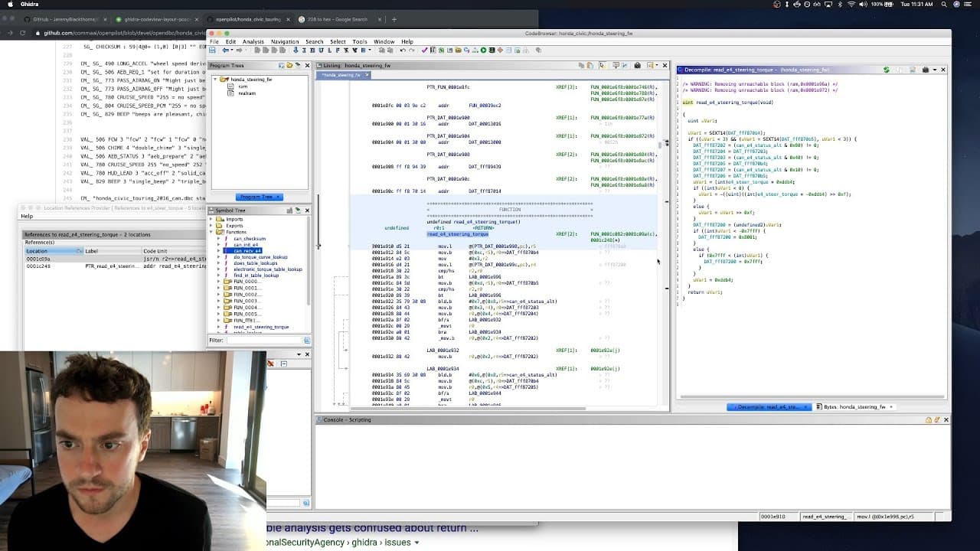Open the Navigation menu
Screen dimensions: 980x551
285,41
